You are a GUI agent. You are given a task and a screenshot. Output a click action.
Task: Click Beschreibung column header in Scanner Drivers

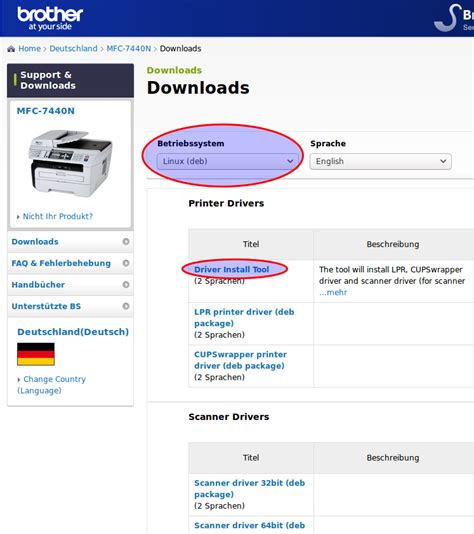[x=393, y=458]
